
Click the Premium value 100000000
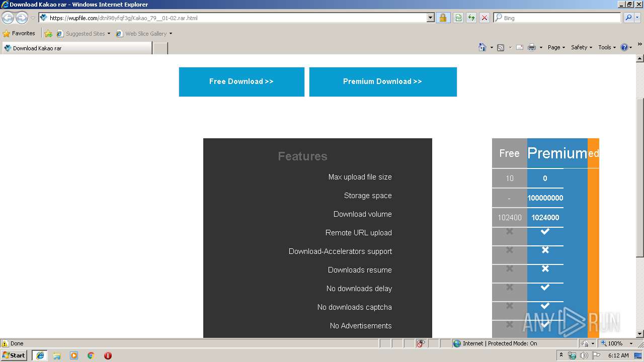tap(545, 198)
